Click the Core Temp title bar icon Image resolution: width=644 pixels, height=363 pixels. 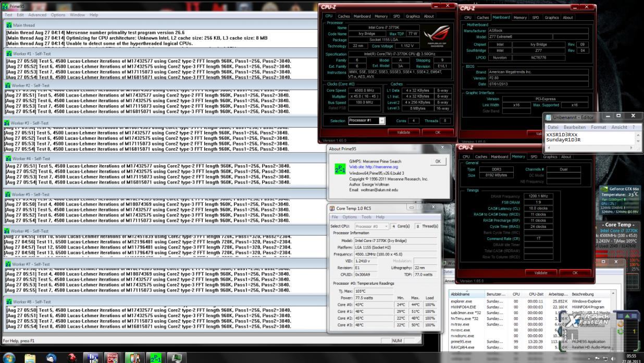(x=332, y=209)
